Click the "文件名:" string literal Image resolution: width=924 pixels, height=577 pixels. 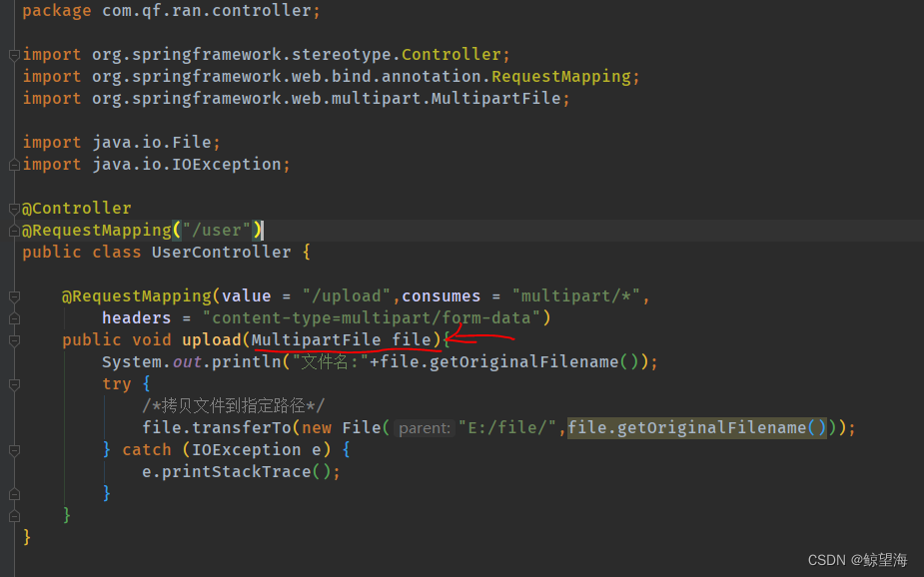point(330,361)
